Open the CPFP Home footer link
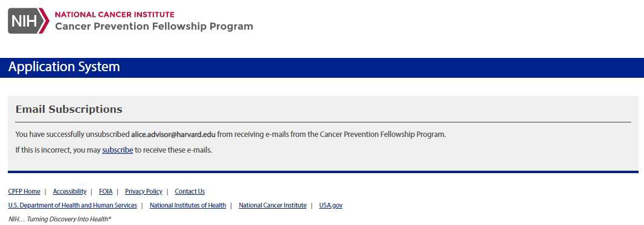The width and height of the screenshot is (644, 225). (x=24, y=191)
